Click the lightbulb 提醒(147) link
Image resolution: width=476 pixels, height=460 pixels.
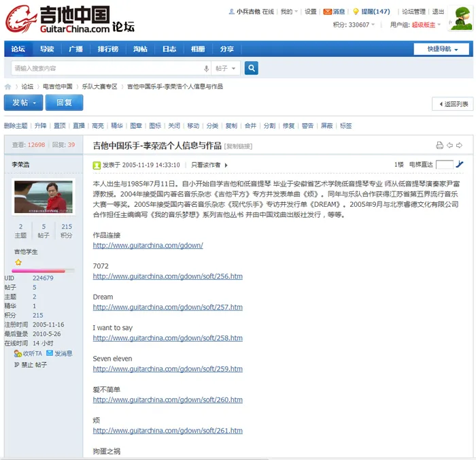(x=371, y=12)
